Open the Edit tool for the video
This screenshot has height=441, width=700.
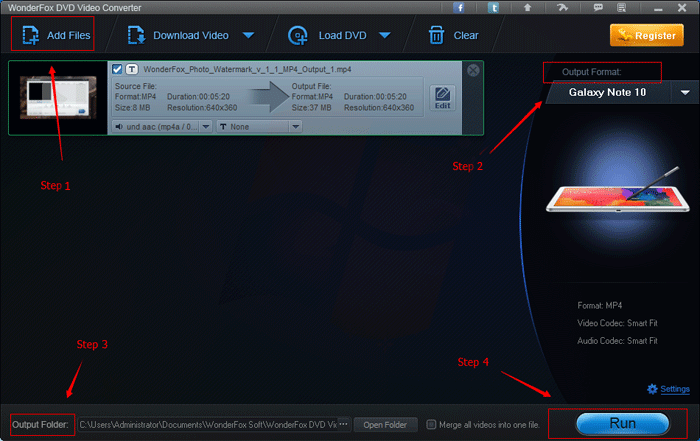coord(442,98)
